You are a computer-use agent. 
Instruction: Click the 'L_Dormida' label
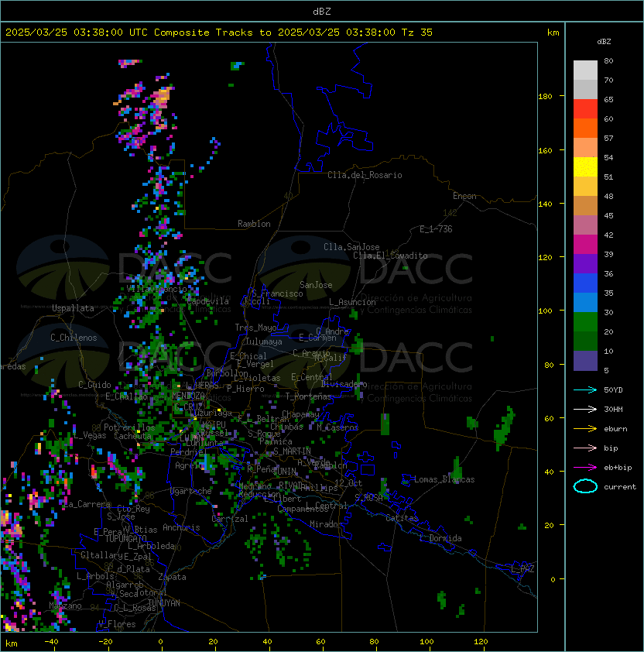[x=440, y=538]
